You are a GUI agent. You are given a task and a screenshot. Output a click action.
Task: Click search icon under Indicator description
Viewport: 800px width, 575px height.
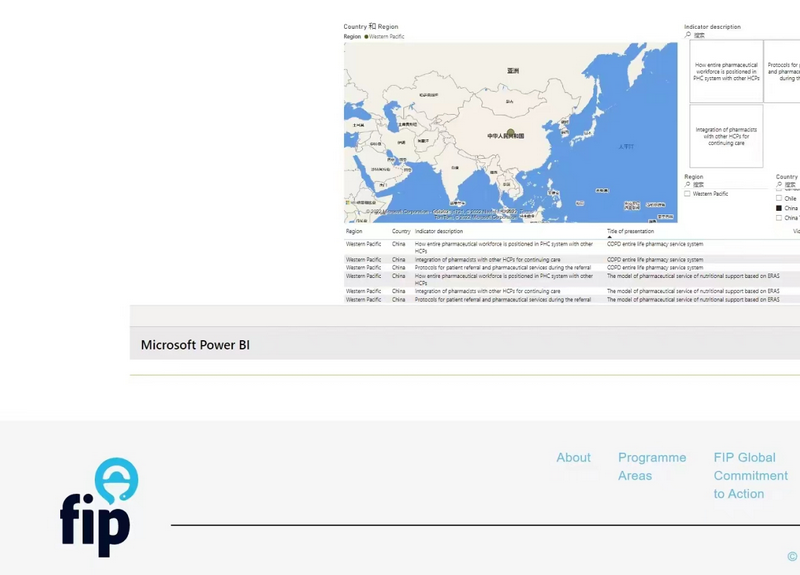click(688, 35)
